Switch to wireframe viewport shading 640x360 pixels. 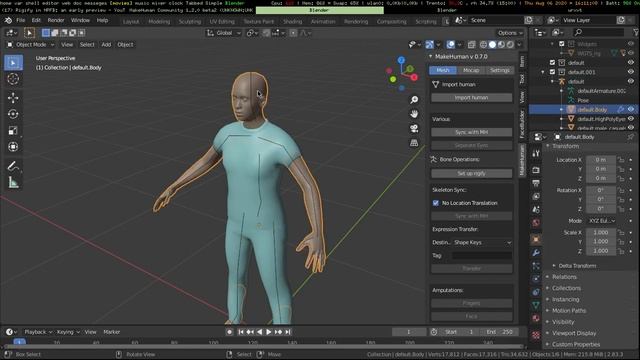click(484, 44)
